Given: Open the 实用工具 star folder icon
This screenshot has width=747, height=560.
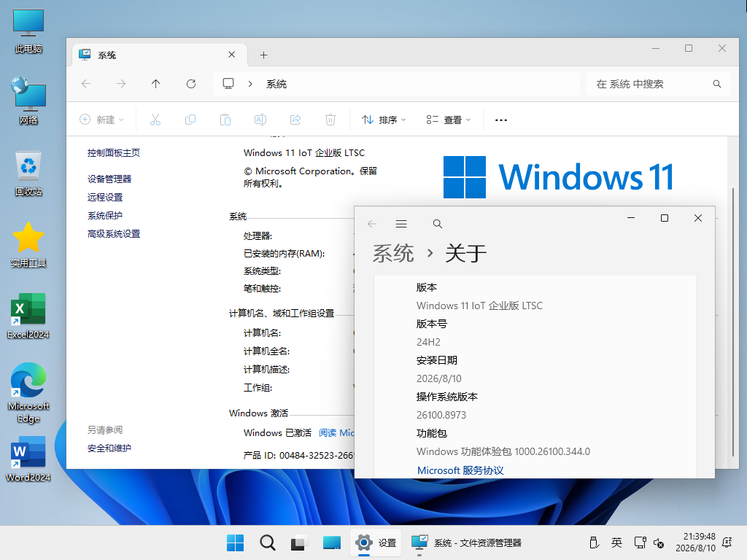Looking at the screenshot, I should (28, 245).
